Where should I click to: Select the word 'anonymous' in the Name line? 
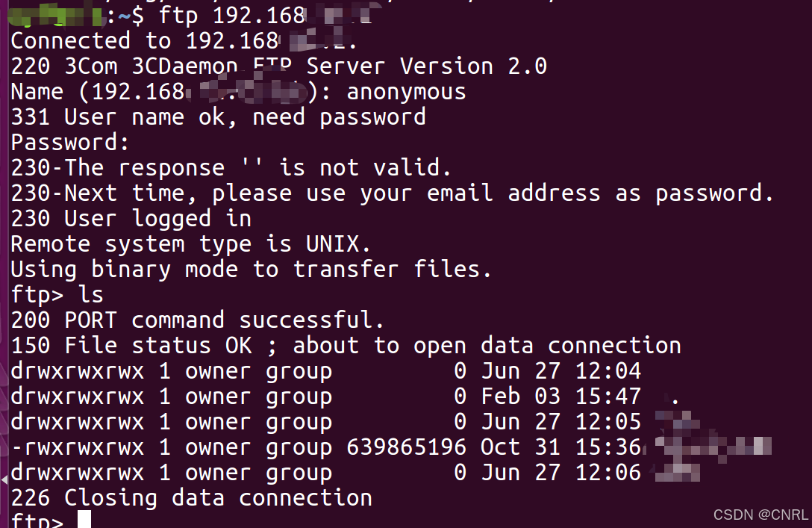[x=406, y=92]
